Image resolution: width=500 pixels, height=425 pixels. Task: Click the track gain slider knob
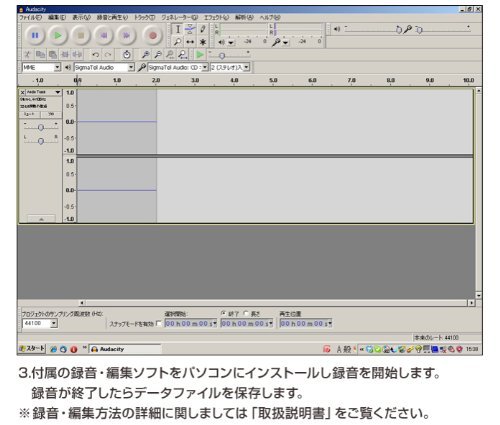pyautogui.click(x=41, y=127)
